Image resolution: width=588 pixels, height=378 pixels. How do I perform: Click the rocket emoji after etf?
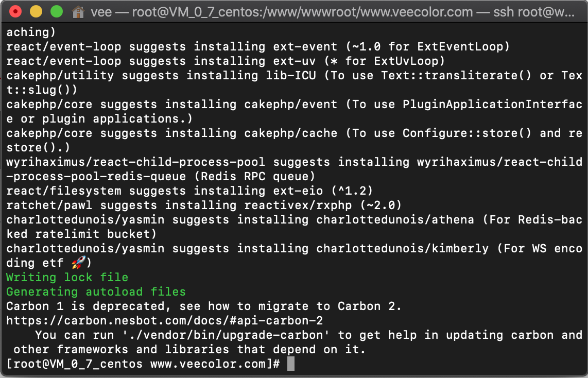pos(78,263)
